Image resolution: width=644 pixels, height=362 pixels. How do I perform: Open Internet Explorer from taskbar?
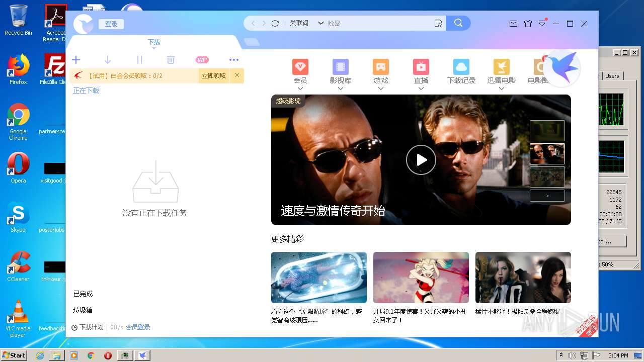pyautogui.click(x=40, y=355)
